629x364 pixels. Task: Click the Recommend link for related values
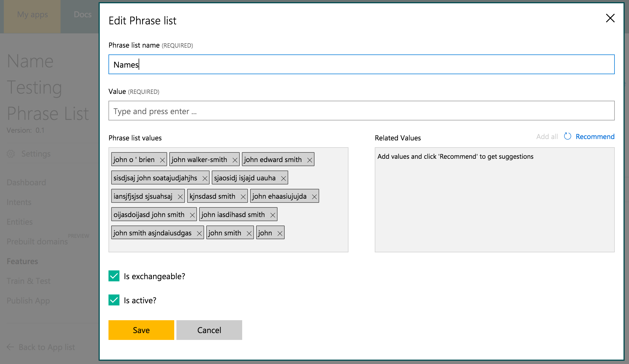coord(595,136)
